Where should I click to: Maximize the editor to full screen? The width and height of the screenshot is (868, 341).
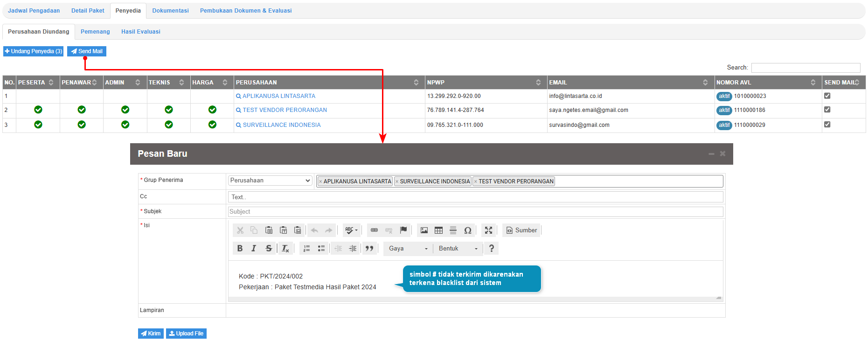(488, 230)
